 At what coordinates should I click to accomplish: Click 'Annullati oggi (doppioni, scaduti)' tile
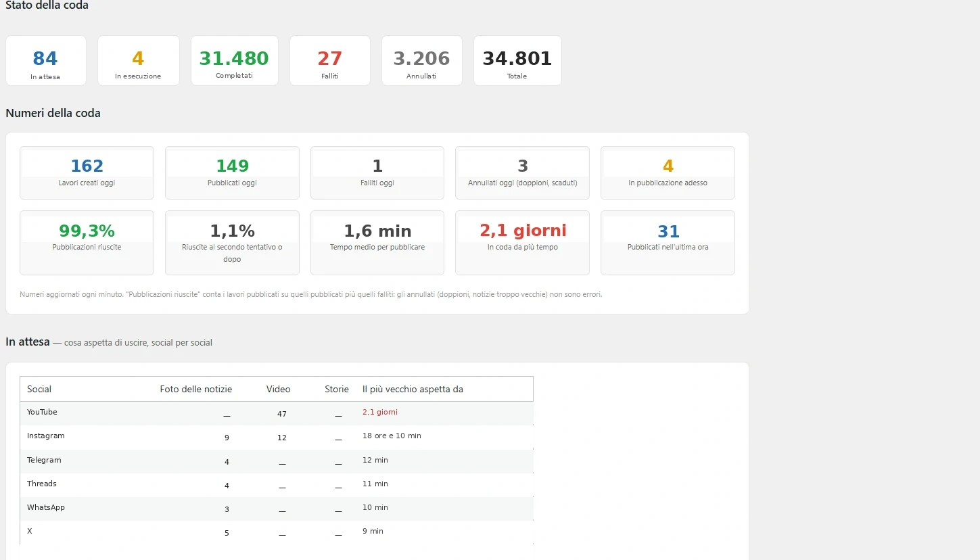click(x=522, y=173)
